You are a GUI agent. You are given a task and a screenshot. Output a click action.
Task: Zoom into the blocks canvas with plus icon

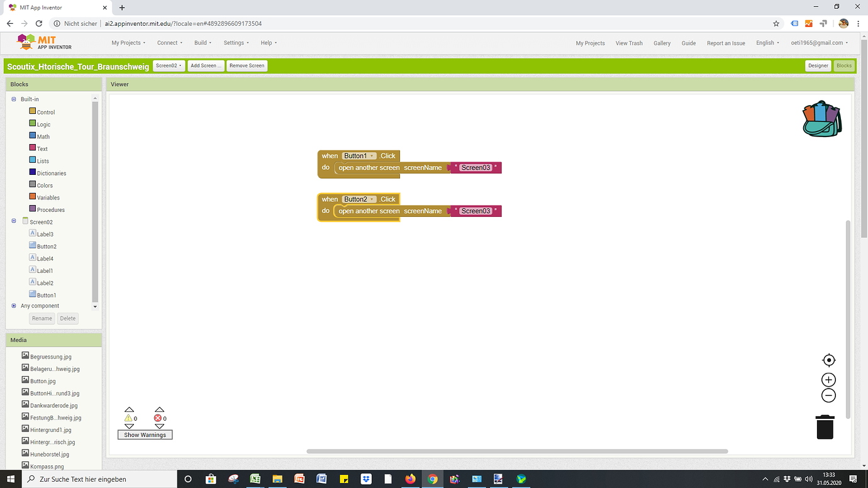tap(828, 379)
